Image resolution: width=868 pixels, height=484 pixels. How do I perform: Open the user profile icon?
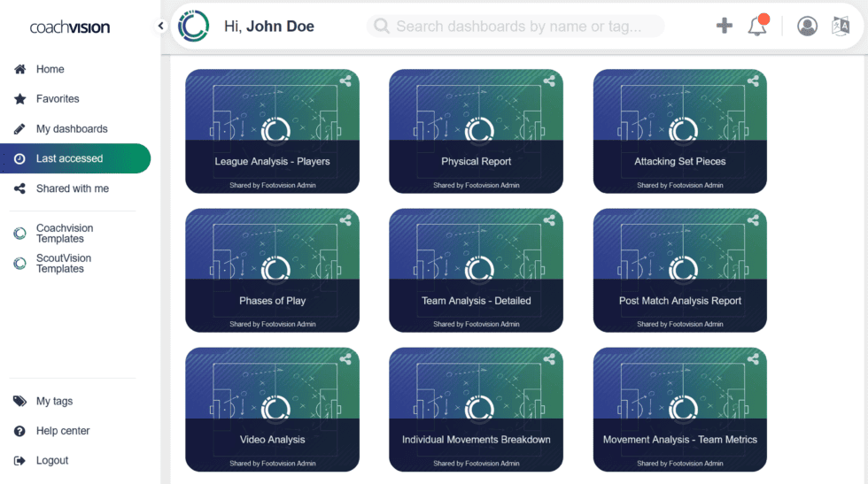(807, 26)
